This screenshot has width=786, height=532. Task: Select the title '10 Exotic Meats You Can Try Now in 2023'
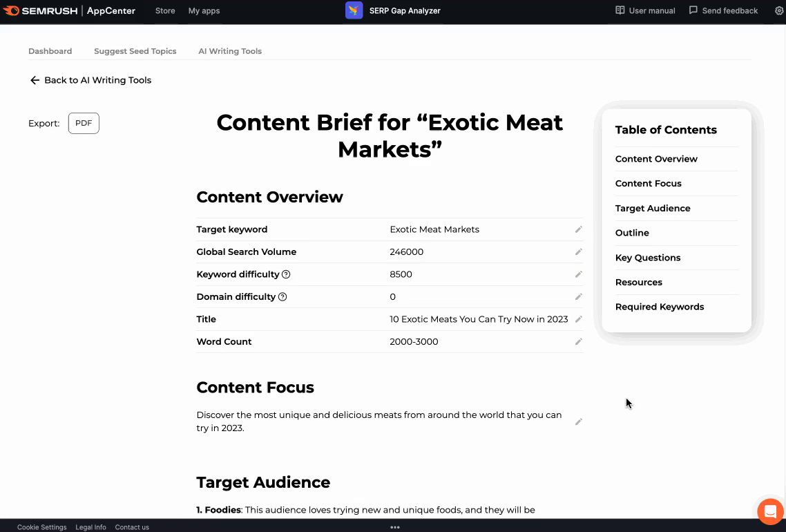pyautogui.click(x=479, y=319)
